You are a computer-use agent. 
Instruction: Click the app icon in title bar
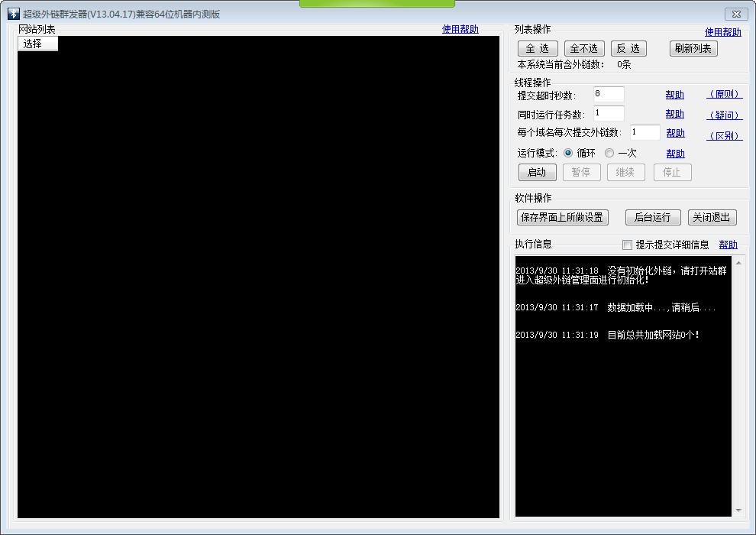[x=14, y=14]
